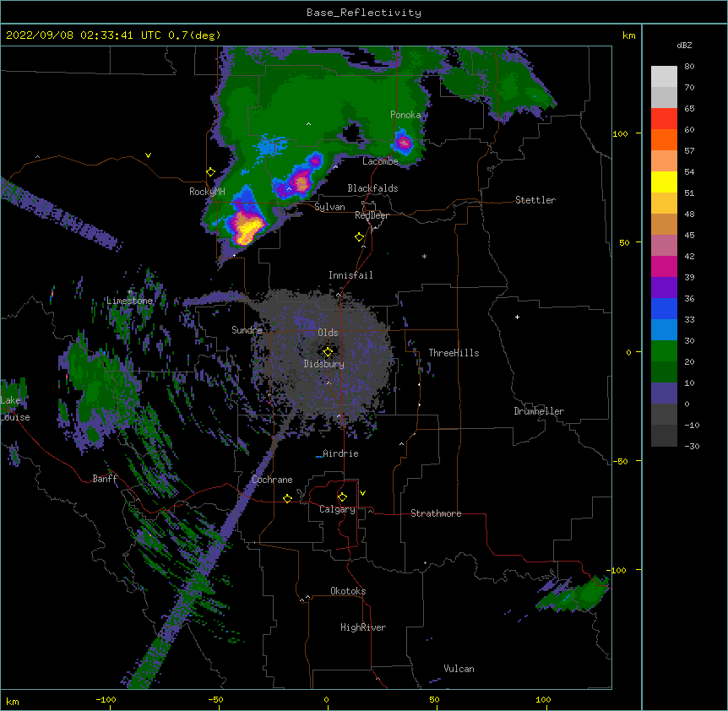Click the Airdrie city label
Viewport: 728px width, 711px height.
tap(341, 453)
